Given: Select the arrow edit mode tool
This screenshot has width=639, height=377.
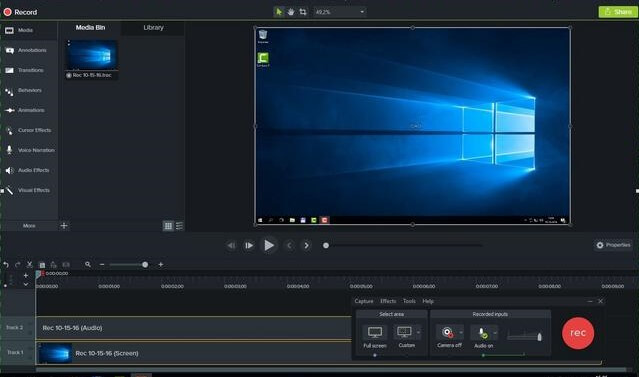Looking at the screenshot, I should click(x=279, y=12).
